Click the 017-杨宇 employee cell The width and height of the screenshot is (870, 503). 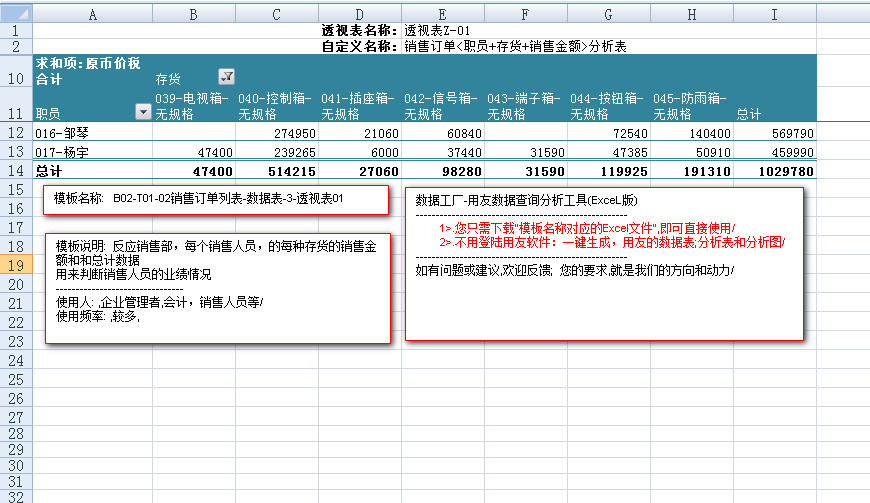[x=93, y=152]
